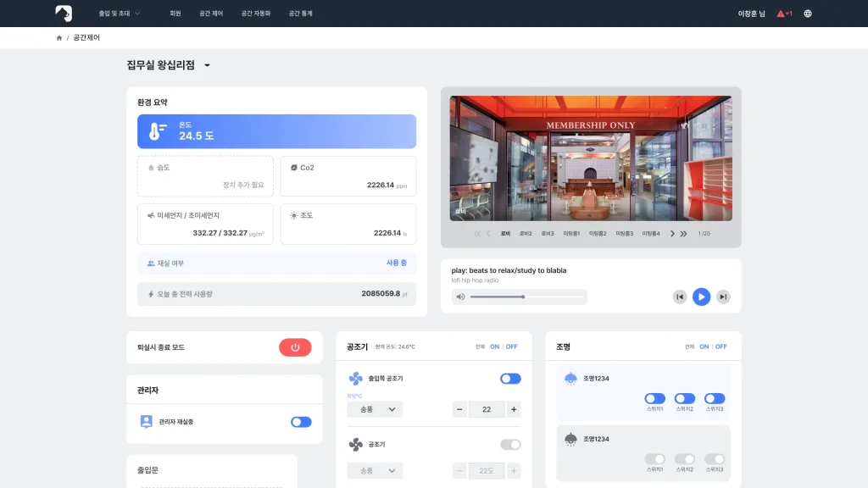The width and height of the screenshot is (868, 488).
Task: Toggle the 관리자 재실중 switch
Action: coord(301,422)
